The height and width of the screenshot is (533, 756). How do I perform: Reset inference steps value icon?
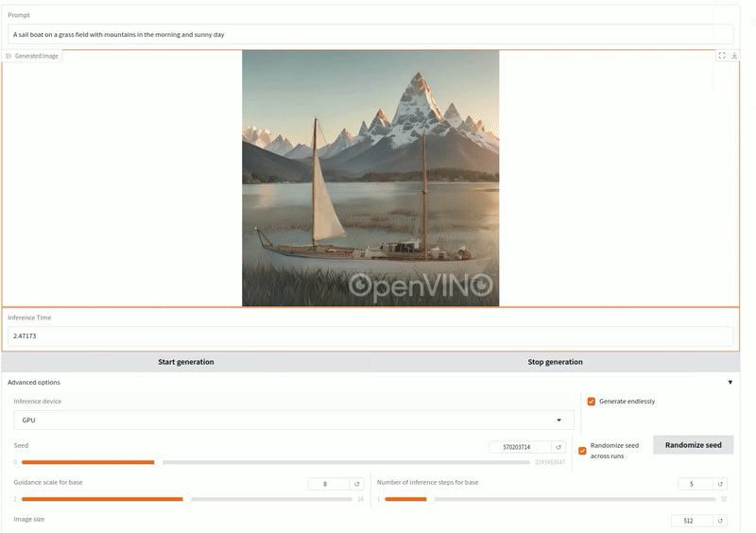(720, 484)
